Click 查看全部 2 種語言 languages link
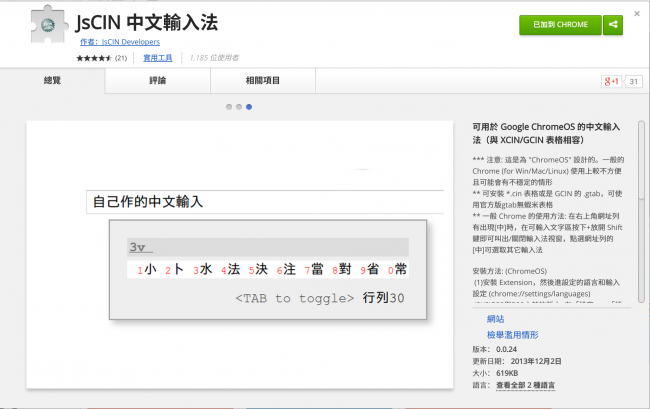 [x=525, y=385]
